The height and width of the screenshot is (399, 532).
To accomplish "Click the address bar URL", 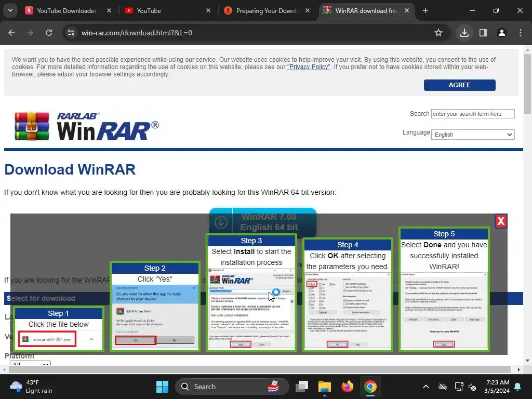I will 137,33.
